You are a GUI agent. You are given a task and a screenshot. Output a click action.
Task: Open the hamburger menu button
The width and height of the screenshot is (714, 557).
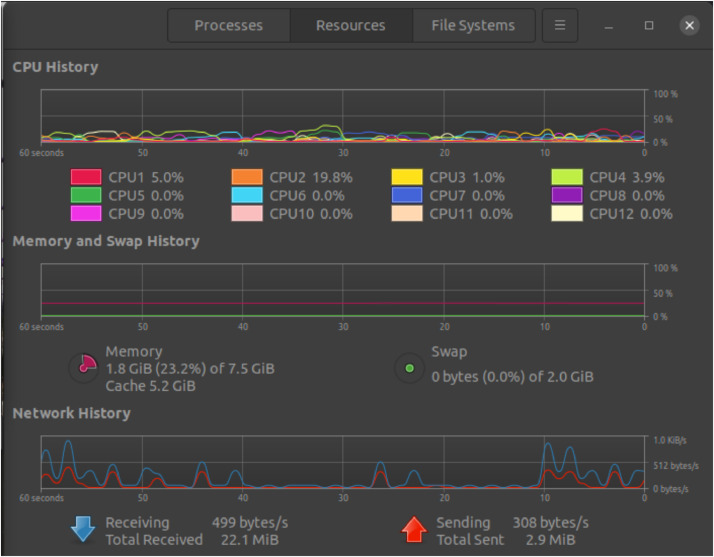(x=560, y=26)
